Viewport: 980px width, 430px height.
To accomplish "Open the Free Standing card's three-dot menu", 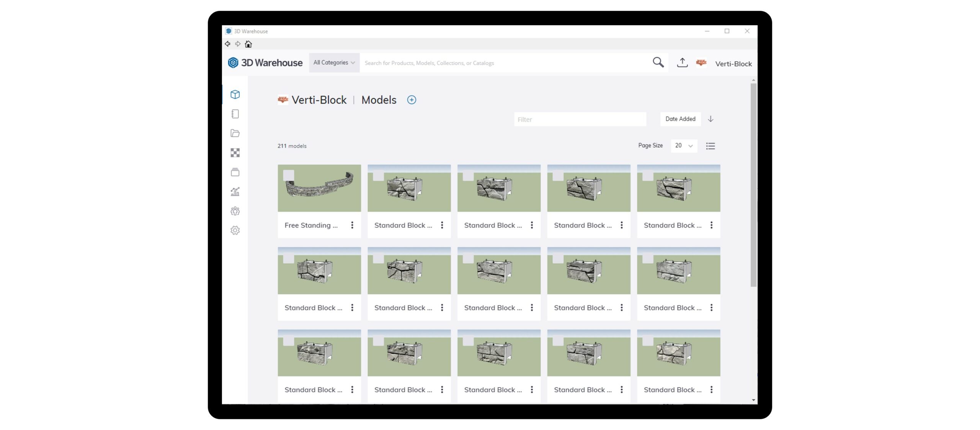I will click(352, 225).
